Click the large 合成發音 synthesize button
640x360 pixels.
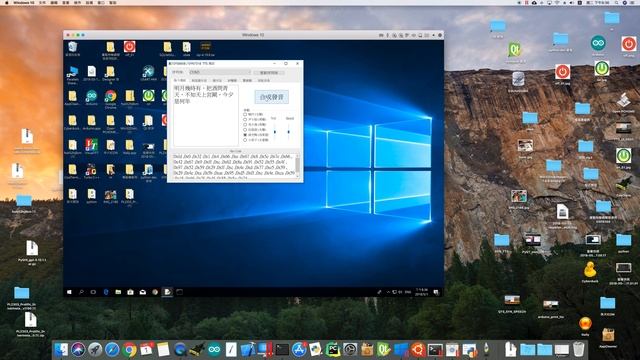pyautogui.click(x=271, y=97)
